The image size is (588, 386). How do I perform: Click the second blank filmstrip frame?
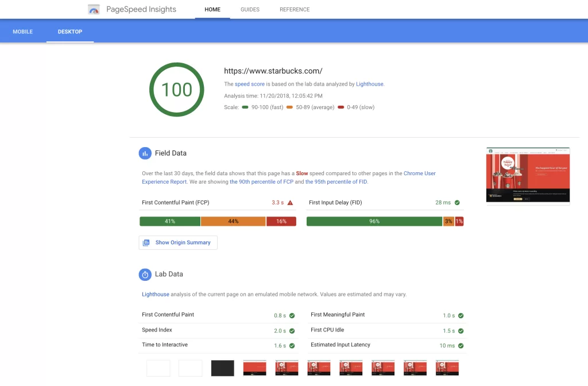coord(191,368)
